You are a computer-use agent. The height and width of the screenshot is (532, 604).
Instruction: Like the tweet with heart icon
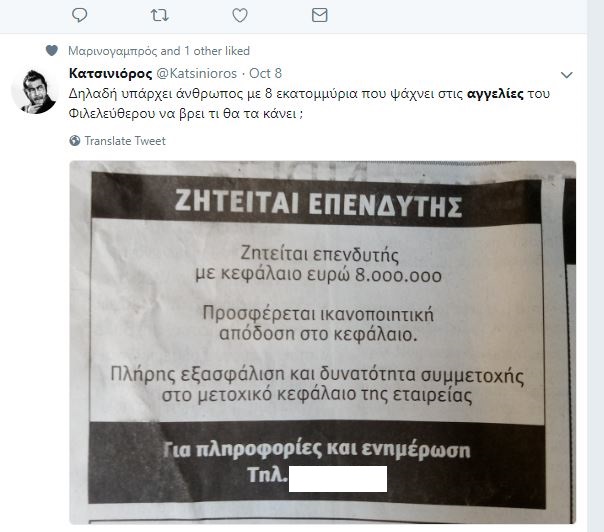240,15
